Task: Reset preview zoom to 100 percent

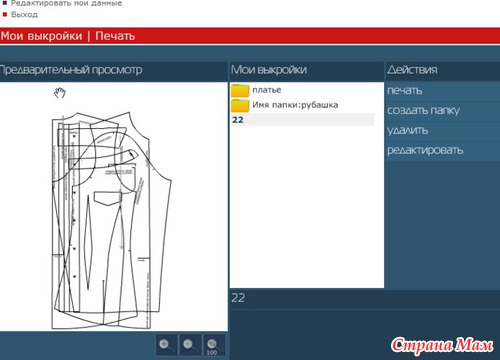Action: (214, 345)
